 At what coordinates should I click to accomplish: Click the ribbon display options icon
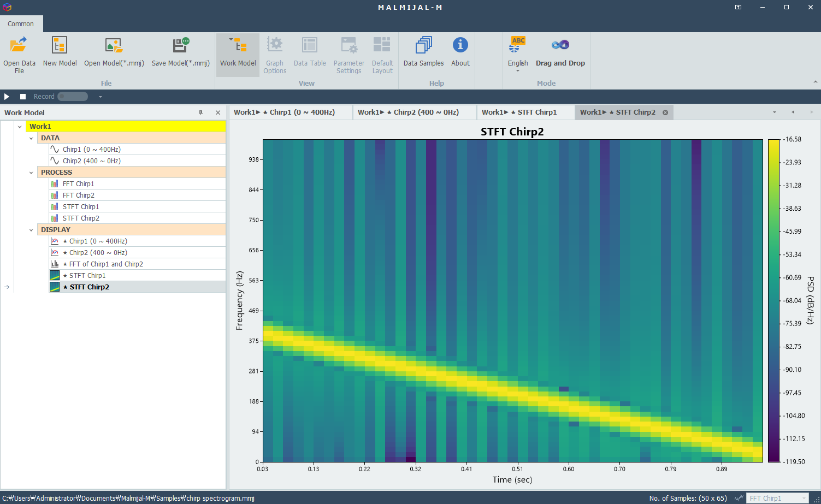click(x=738, y=7)
